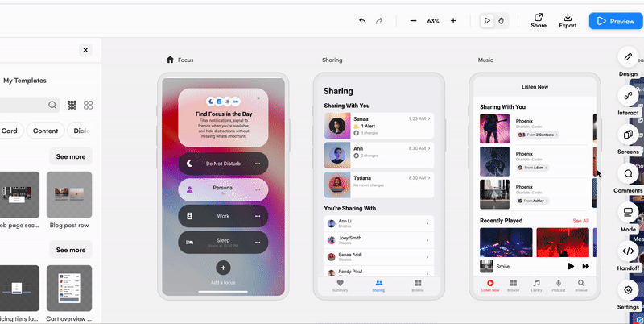644x324 pixels.
Task: Click the 63% zoom level value
Action: click(x=433, y=21)
